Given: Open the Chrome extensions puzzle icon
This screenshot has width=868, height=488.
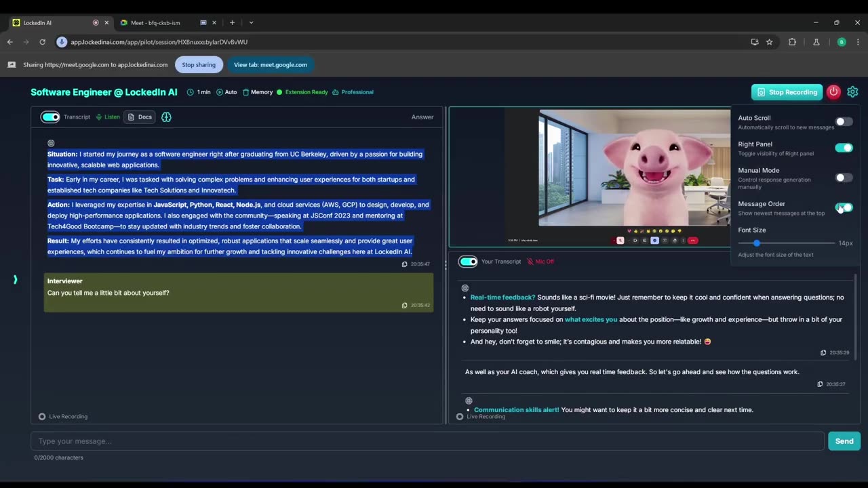Looking at the screenshot, I should coord(792,42).
